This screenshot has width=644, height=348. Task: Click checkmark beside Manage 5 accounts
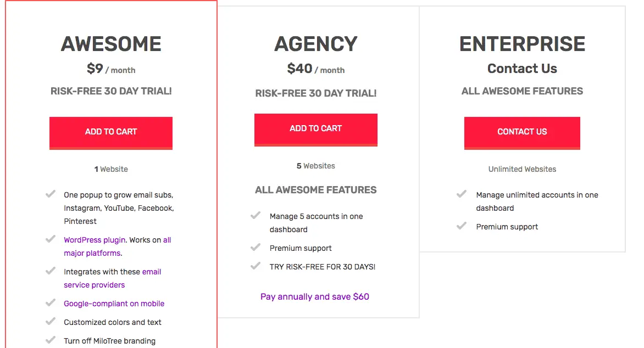256,216
